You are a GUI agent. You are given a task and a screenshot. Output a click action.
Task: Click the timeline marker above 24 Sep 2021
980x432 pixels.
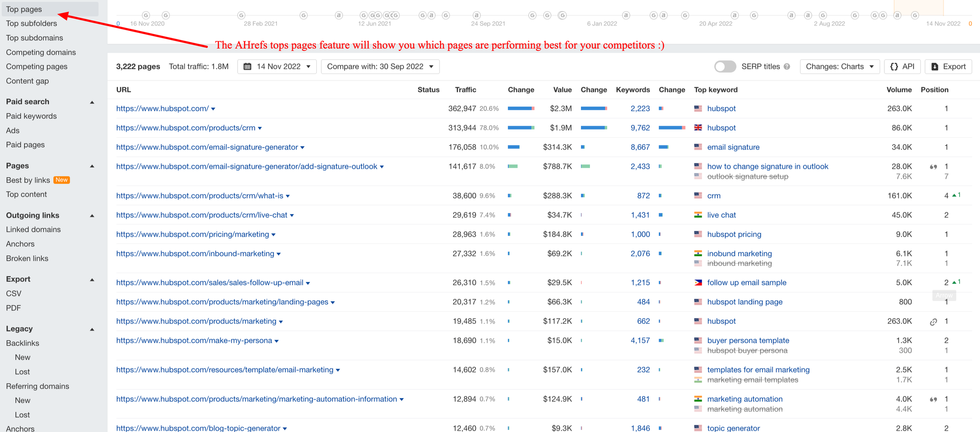tap(476, 15)
